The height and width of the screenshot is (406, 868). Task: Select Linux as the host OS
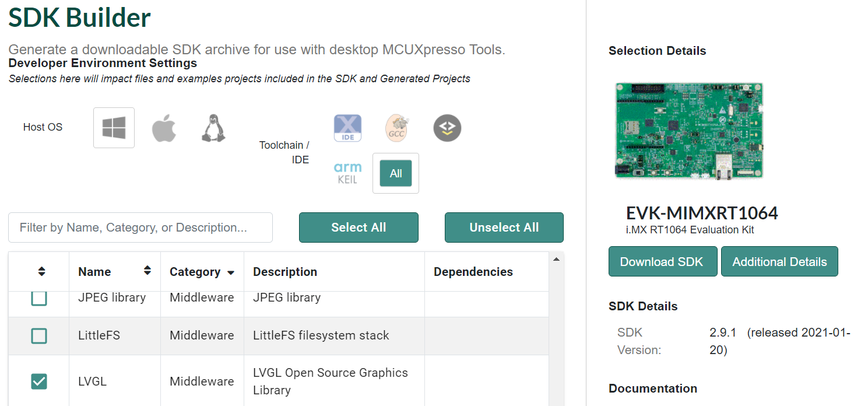tap(214, 127)
